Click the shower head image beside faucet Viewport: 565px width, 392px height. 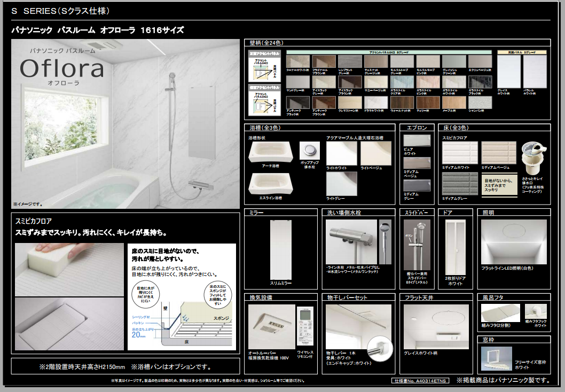click(x=385, y=242)
